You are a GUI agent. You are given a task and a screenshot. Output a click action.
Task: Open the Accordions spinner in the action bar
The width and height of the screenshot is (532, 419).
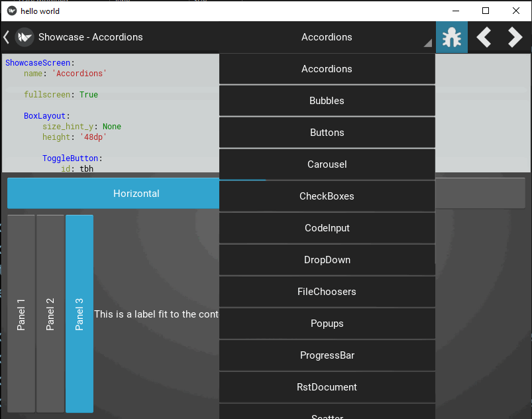[327, 37]
